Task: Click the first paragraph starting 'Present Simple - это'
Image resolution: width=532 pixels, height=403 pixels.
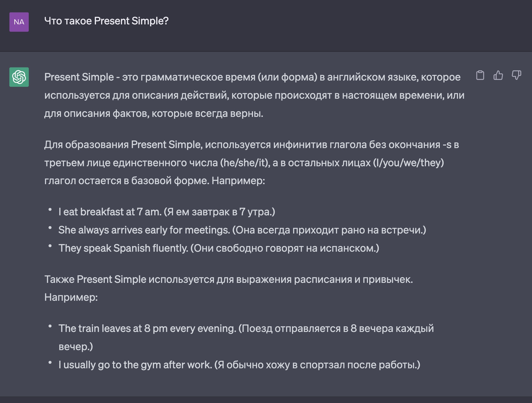Action: 254,95
